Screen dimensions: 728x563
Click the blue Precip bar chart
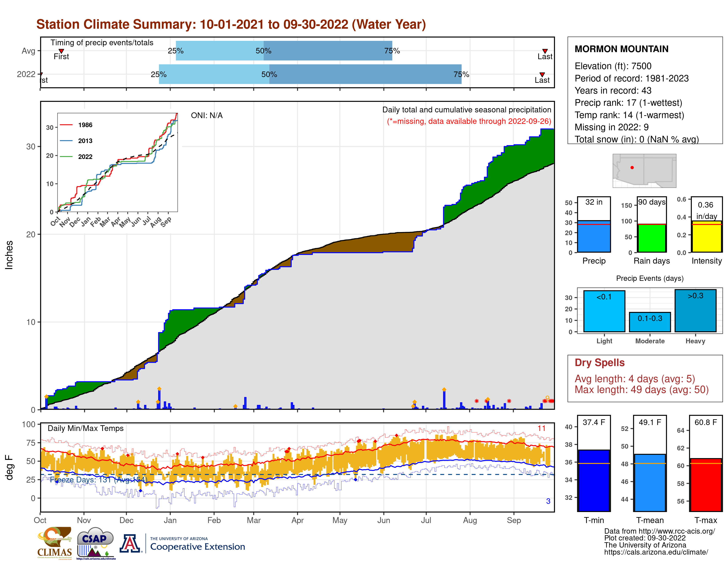594,236
